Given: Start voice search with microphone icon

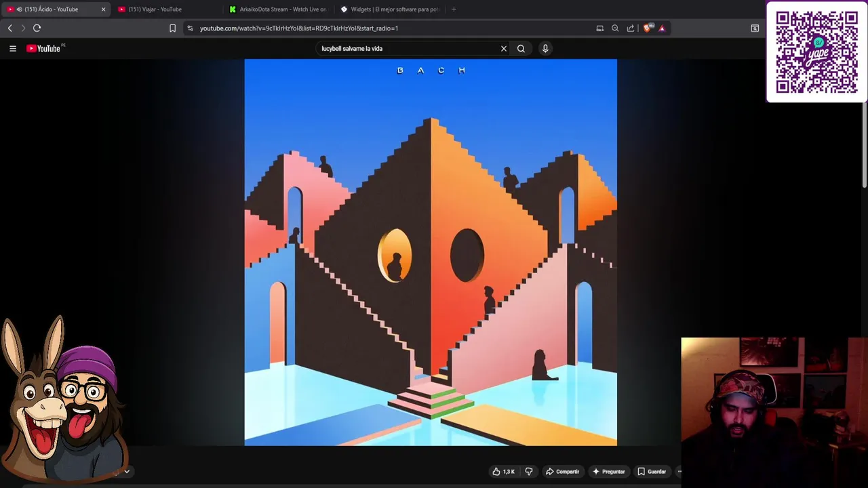Looking at the screenshot, I should tap(545, 49).
